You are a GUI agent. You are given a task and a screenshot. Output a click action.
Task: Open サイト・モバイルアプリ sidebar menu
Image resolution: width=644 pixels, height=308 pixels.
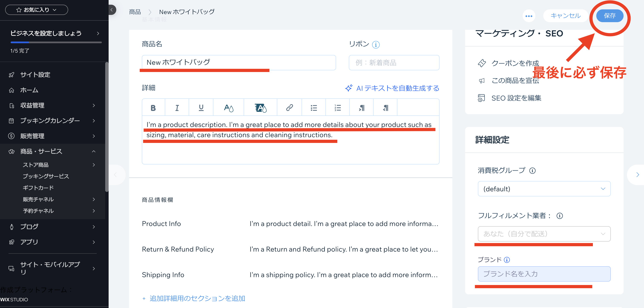click(x=53, y=269)
